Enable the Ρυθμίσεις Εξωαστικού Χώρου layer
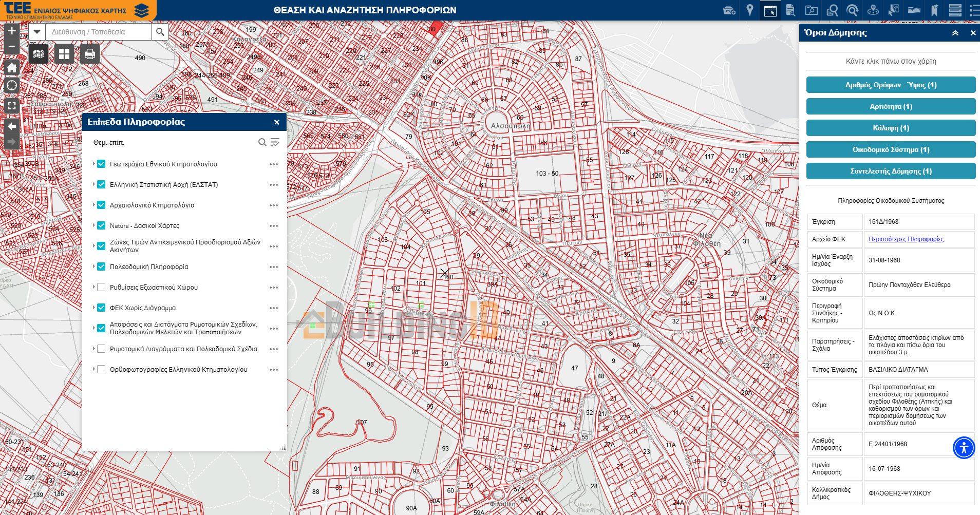 101,288
